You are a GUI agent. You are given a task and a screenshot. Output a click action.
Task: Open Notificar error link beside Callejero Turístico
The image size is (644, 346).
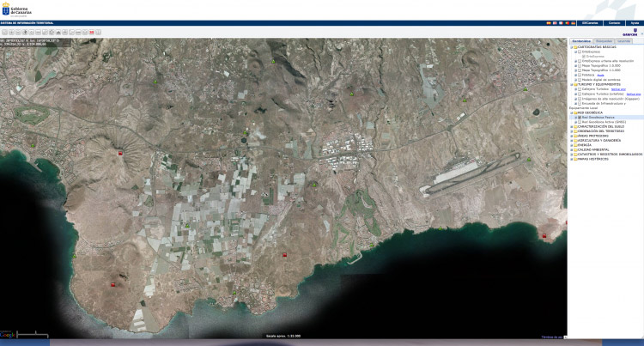coord(618,89)
